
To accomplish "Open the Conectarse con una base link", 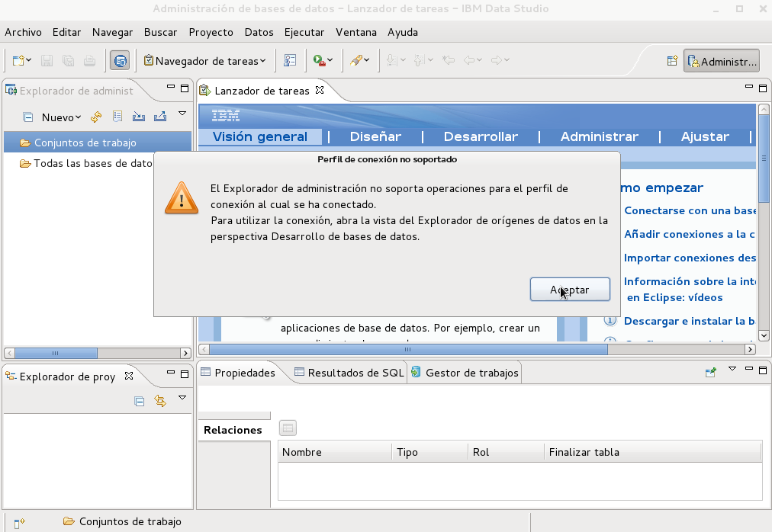I will pyautogui.click(x=690, y=210).
